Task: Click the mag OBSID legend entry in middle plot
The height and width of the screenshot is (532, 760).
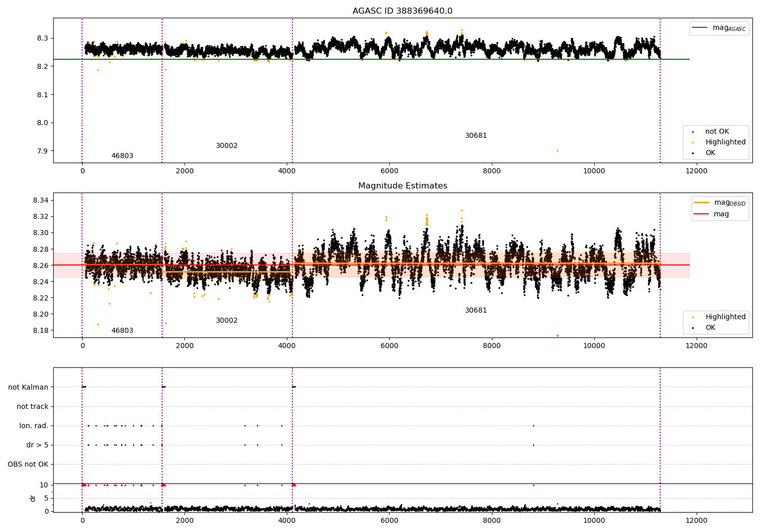Action: point(720,203)
